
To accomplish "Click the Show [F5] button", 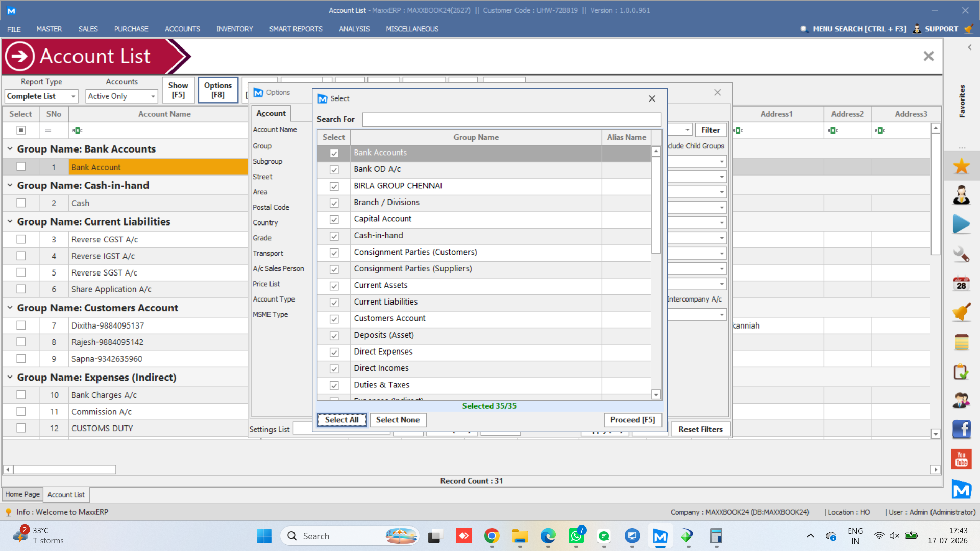I will click(x=178, y=90).
